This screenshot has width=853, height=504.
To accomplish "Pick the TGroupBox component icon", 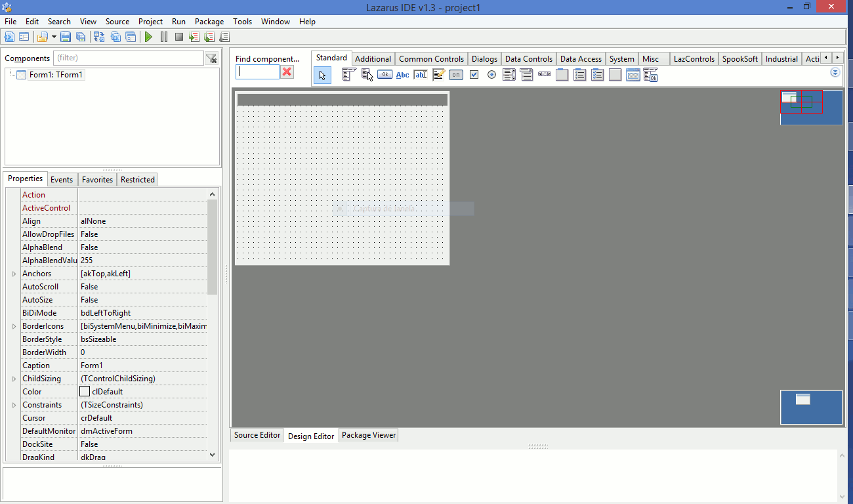I will pyautogui.click(x=562, y=75).
